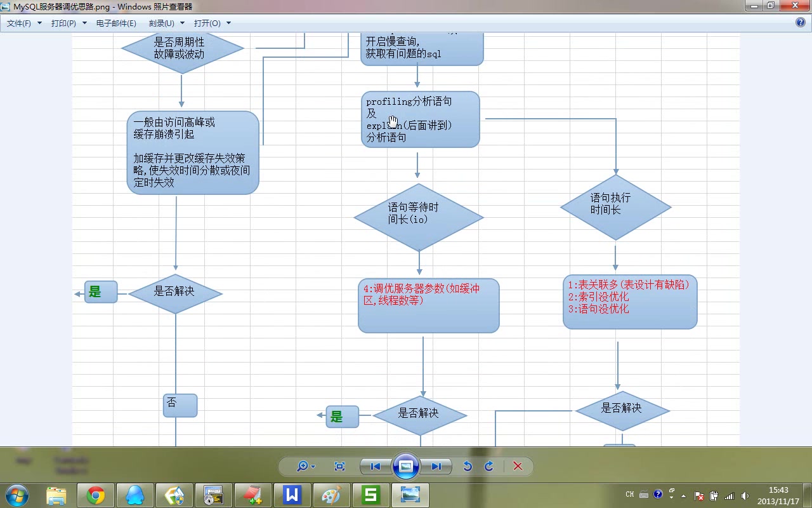This screenshot has width=812, height=508.
Task: Click the fit-to-window actual size button
Action: [x=339, y=466]
